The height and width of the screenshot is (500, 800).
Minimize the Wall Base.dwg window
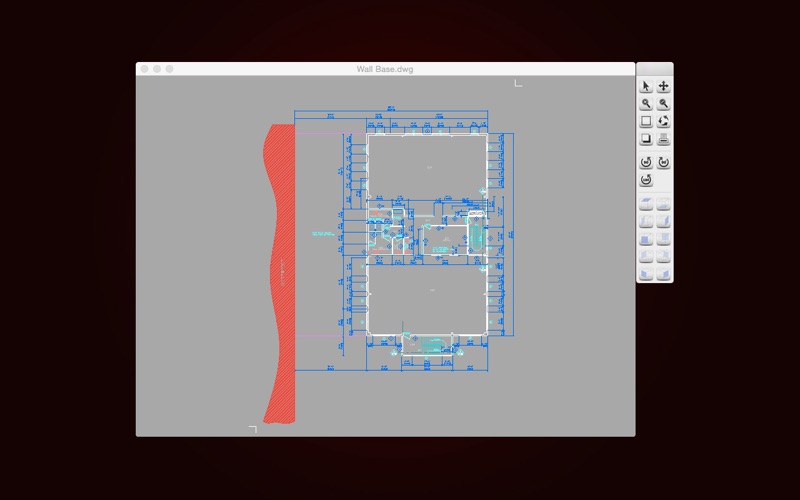point(157,69)
